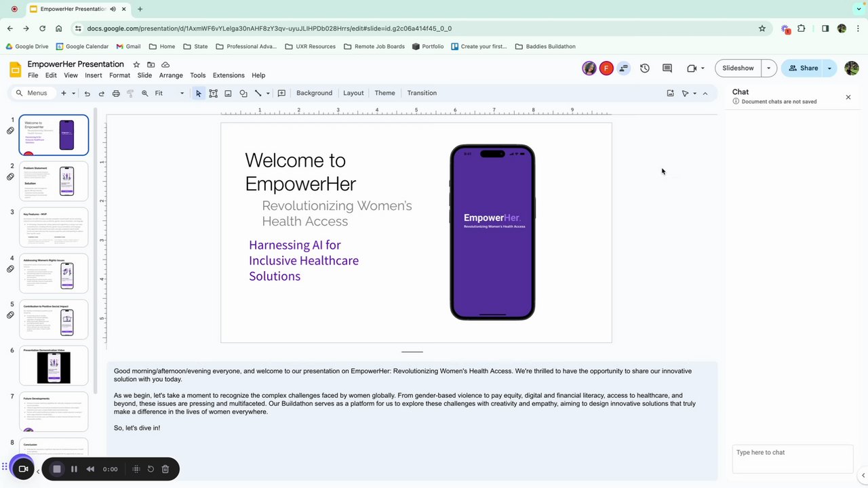Image resolution: width=868 pixels, height=488 pixels.
Task: Open a new browser tab
Action: click(140, 9)
